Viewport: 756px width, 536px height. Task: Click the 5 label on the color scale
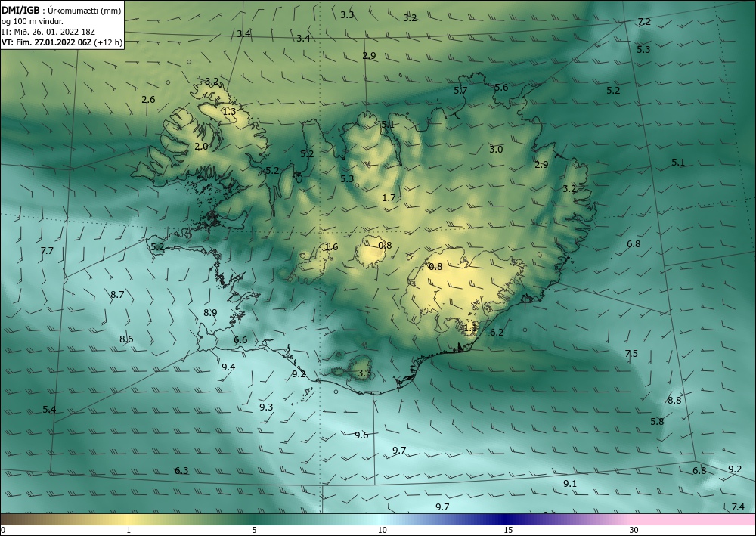(x=254, y=530)
